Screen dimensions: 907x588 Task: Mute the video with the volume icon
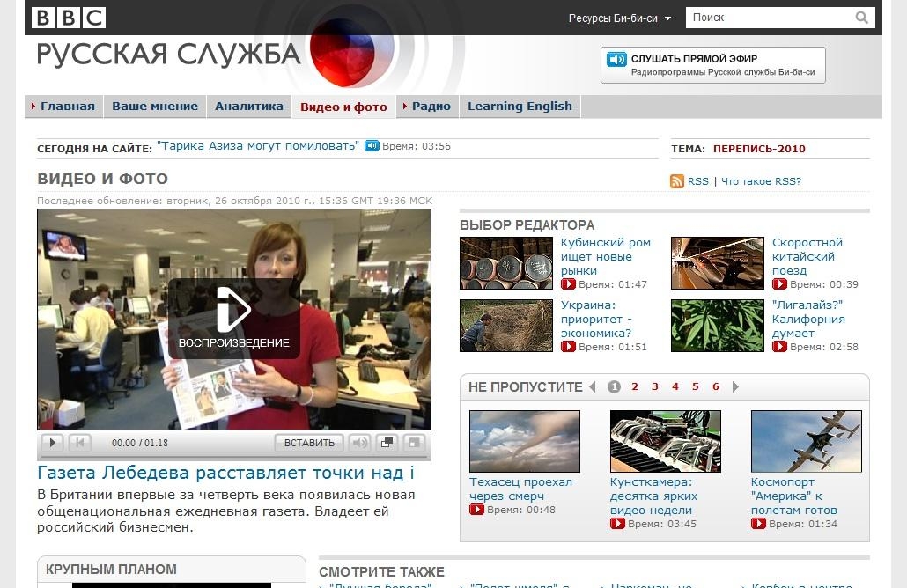coord(360,443)
